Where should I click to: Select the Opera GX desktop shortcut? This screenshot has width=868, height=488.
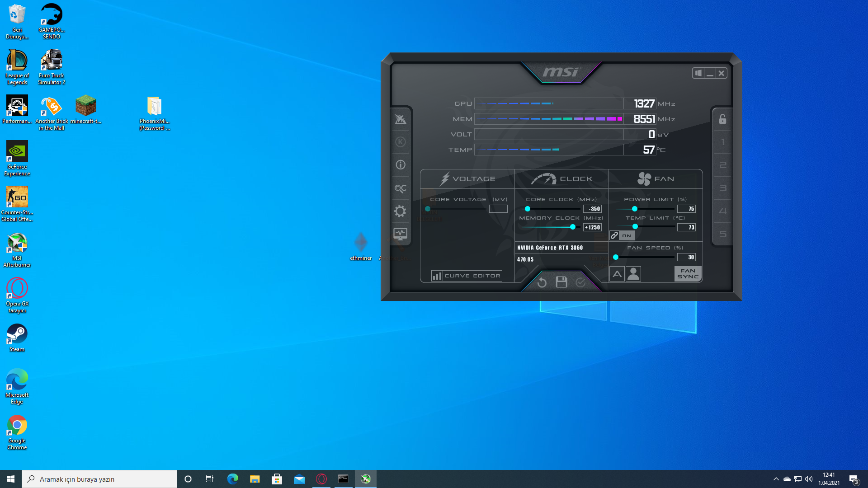pos(17,295)
